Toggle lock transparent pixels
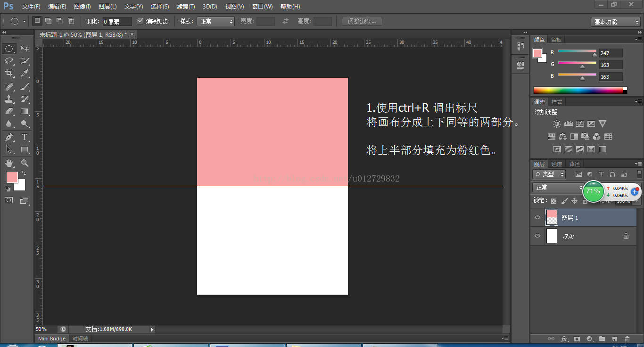The height and width of the screenshot is (347, 644). point(553,201)
